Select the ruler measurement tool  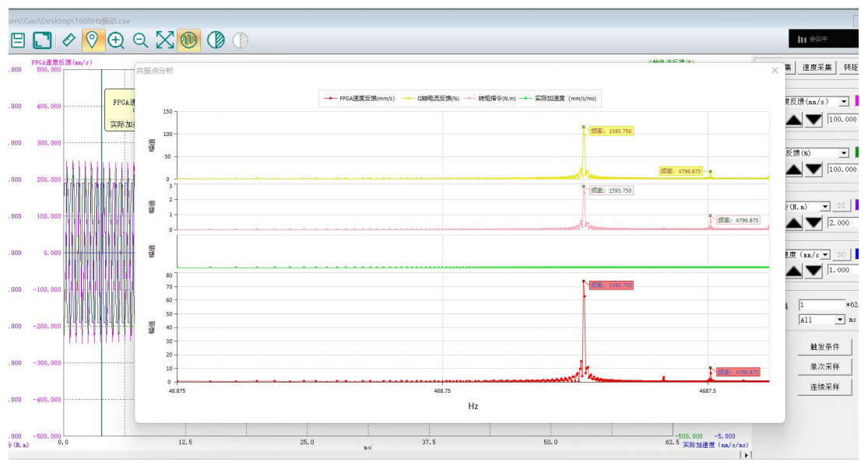[x=69, y=40]
